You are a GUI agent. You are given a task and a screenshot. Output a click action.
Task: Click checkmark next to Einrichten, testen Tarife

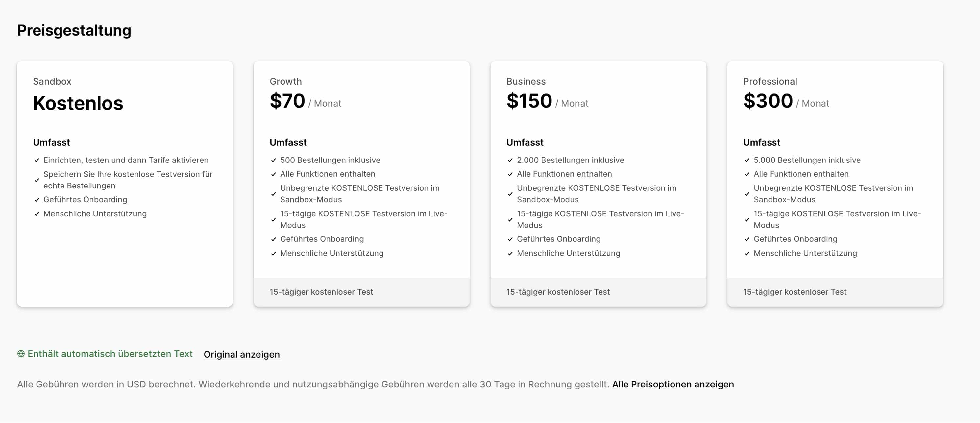click(37, 160)
